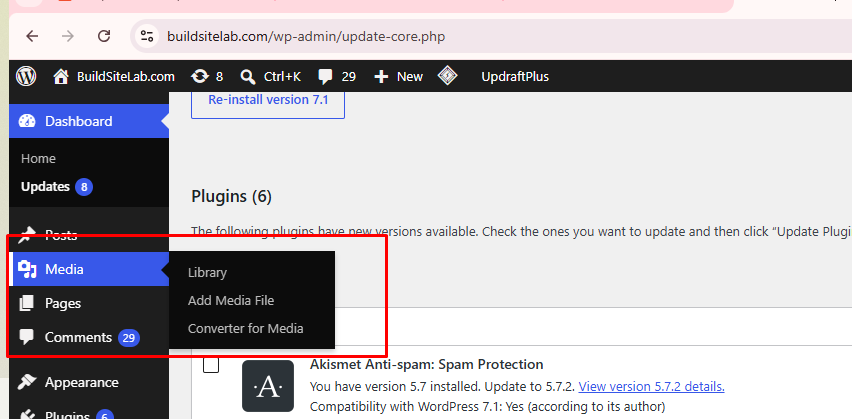Click the Akismet plugin logo thumbnail
The image size is (852, 419).
tap(268, 386)
